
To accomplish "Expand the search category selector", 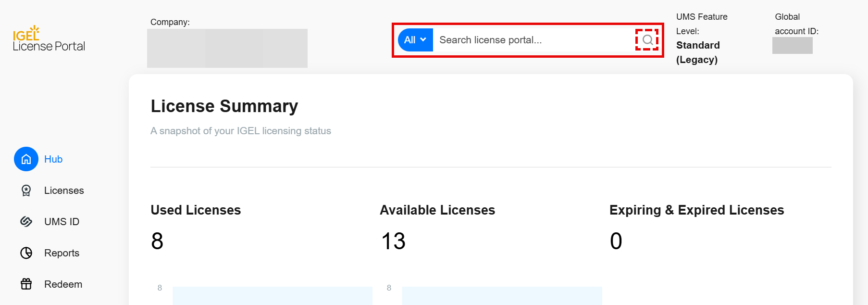I will pos(414,40).
